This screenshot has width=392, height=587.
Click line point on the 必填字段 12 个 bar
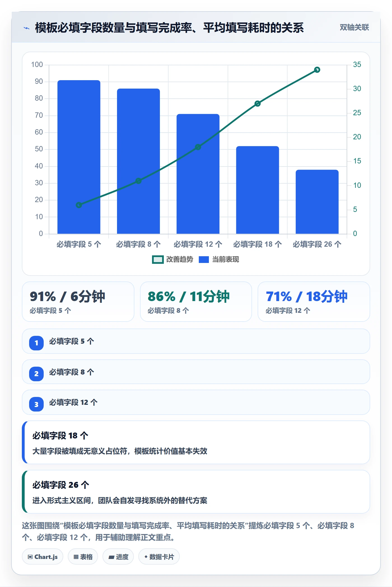[x=198, y=147]
